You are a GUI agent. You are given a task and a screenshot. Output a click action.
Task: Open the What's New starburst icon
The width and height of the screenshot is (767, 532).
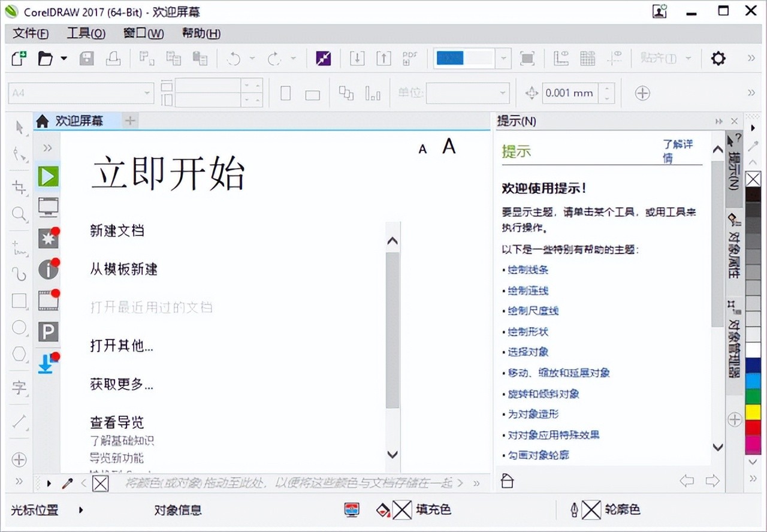pyautogui.click(x=48, y=238)
